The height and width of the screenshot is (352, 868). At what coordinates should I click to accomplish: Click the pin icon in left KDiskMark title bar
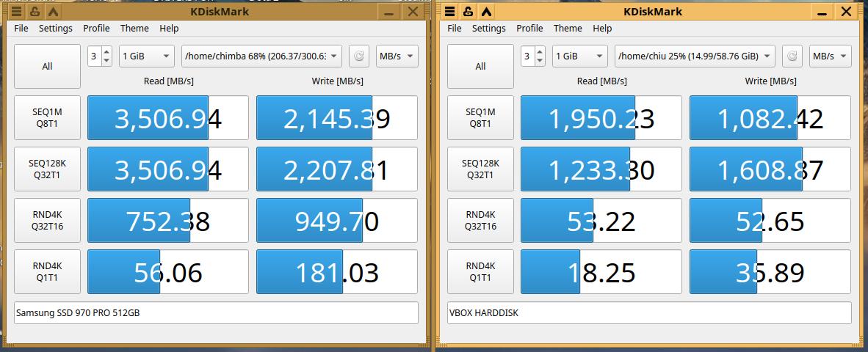tap(35, 12)
